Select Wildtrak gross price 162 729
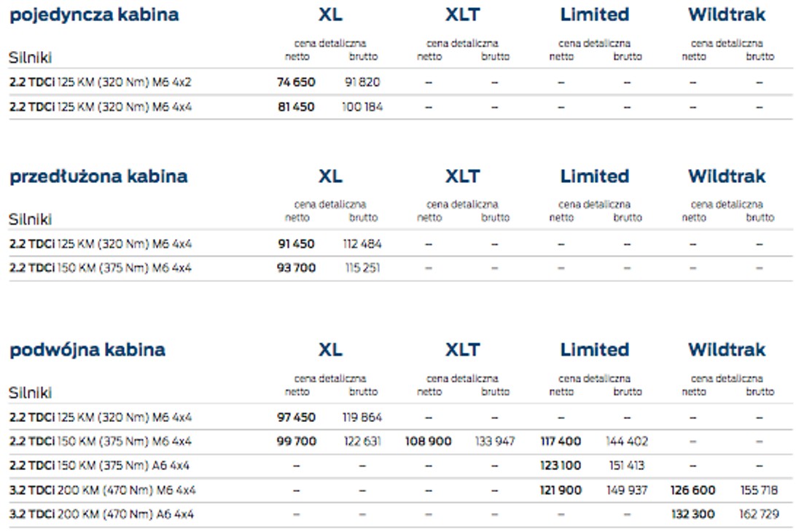This screenshot has width=796, height=532. (x=759, y=514)
